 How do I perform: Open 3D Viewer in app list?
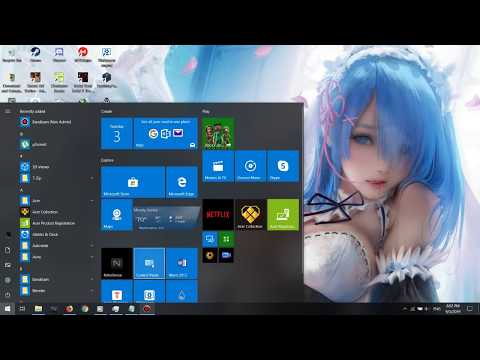57,167
